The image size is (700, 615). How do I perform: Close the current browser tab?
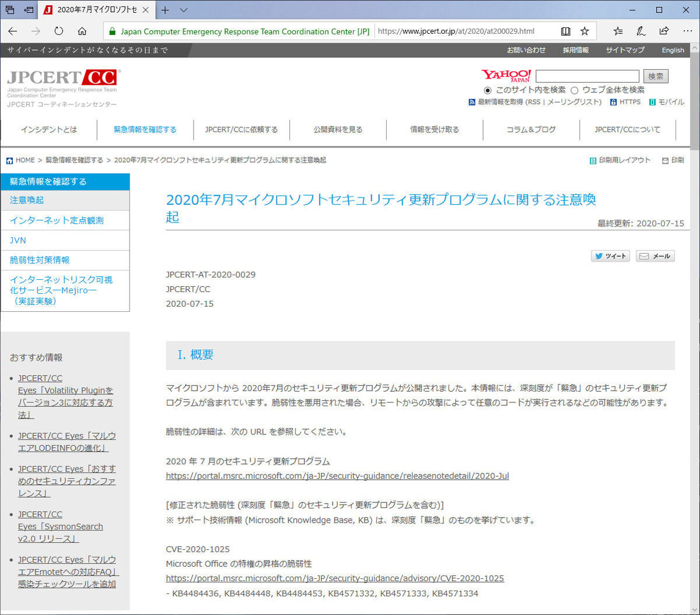tap(146, 10)
